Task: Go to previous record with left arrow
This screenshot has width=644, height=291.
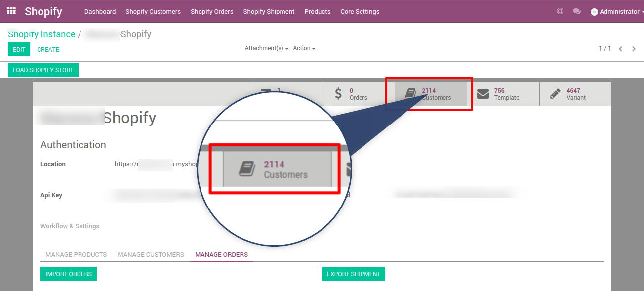Action: click(x=620, y=49)
